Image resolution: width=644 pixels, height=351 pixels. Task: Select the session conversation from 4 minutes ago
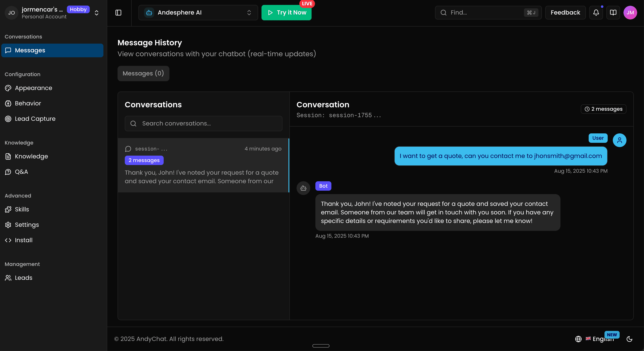point(203,165)
